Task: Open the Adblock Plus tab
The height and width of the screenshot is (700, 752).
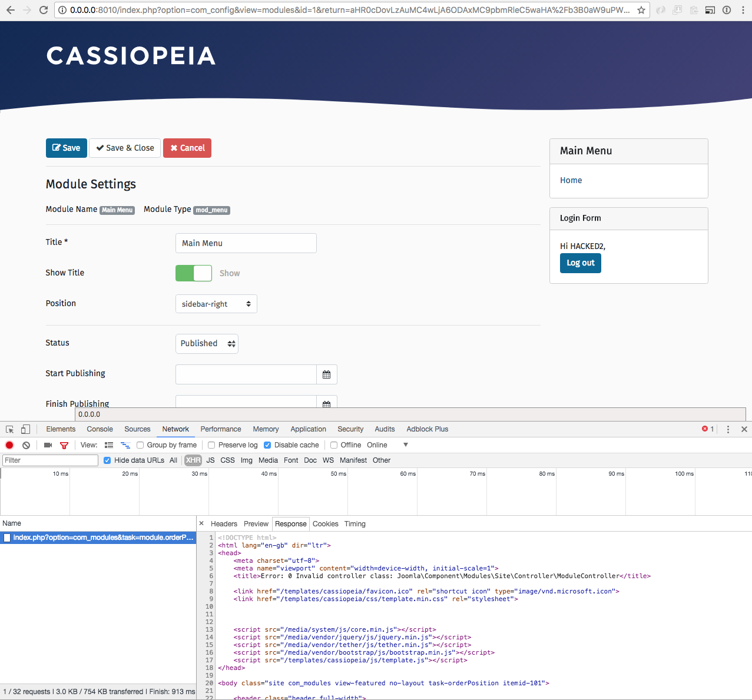Action: point(428,429)
